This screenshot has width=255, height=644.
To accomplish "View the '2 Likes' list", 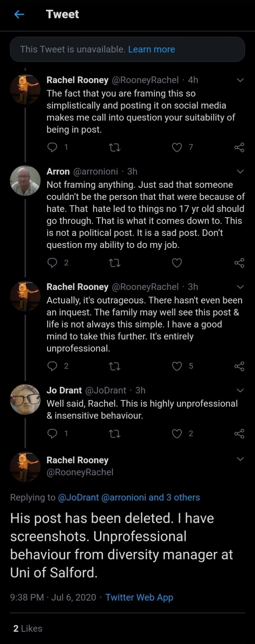I will coord(28,628).
